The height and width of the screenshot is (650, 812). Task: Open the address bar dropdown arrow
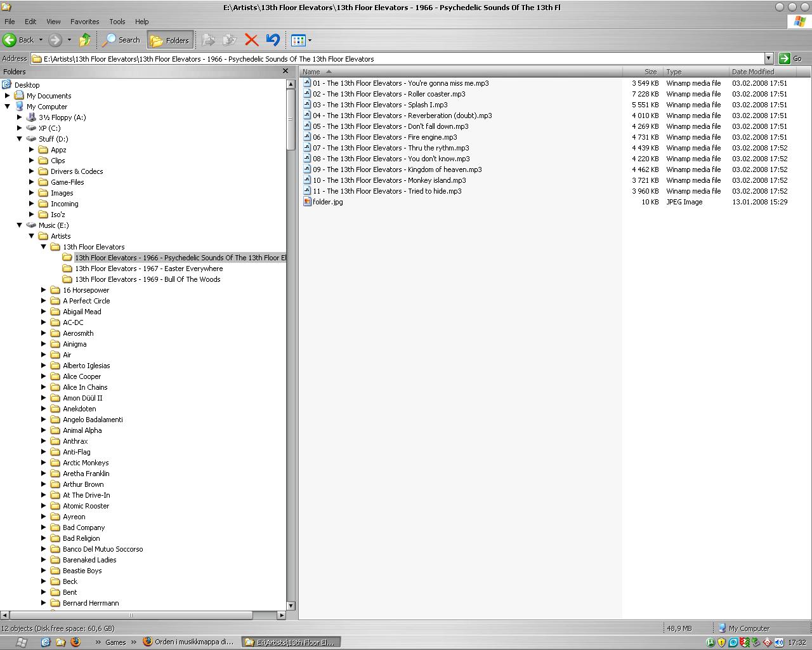pyautogui.click(x=768, y=58)
